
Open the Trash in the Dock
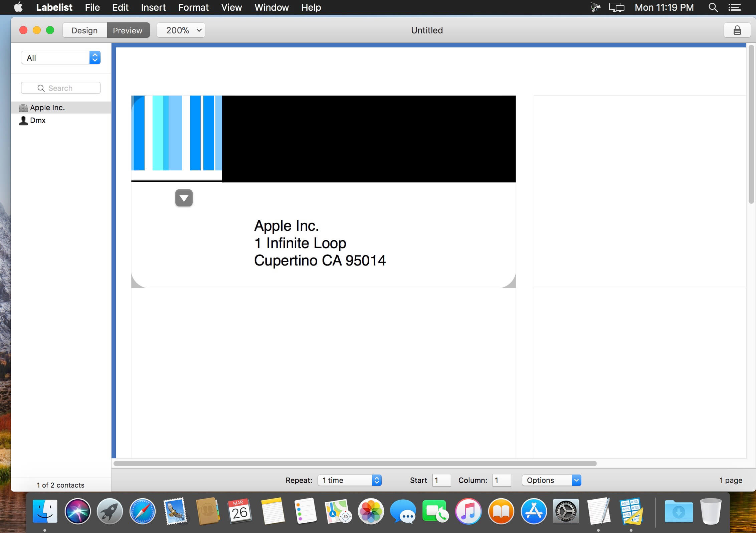711,511
